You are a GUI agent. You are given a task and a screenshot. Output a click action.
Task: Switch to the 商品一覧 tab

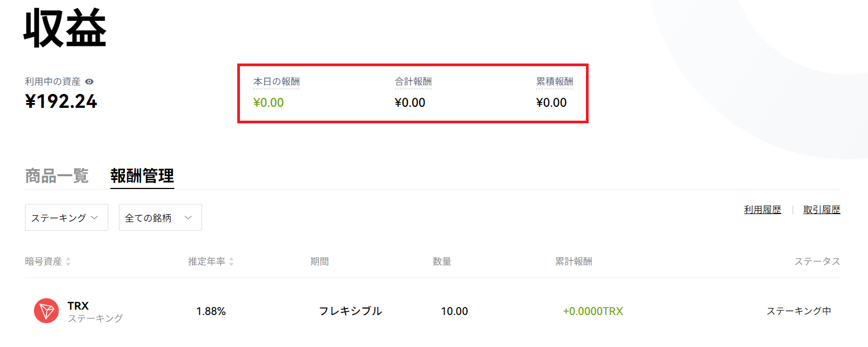point(57,176)
